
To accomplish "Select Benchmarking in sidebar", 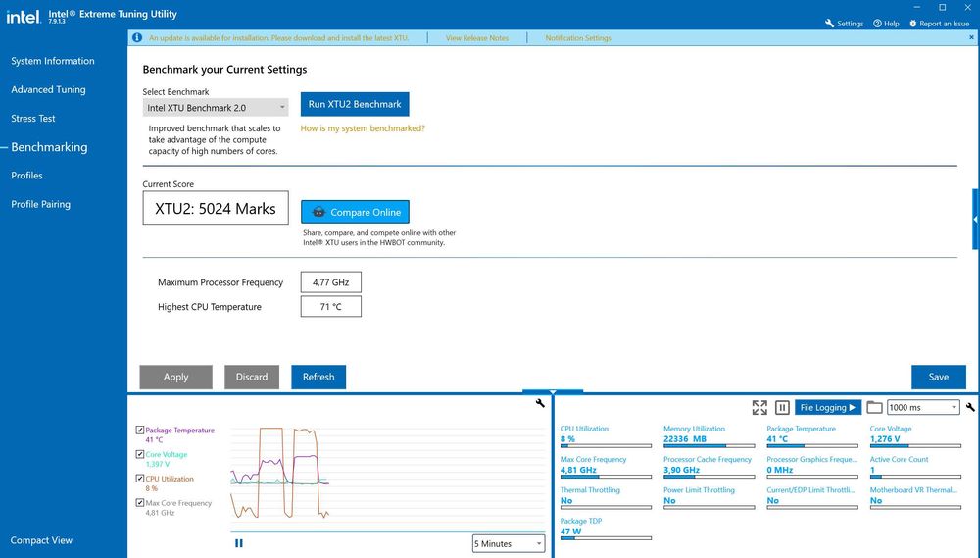I will (x=49, y=147).
